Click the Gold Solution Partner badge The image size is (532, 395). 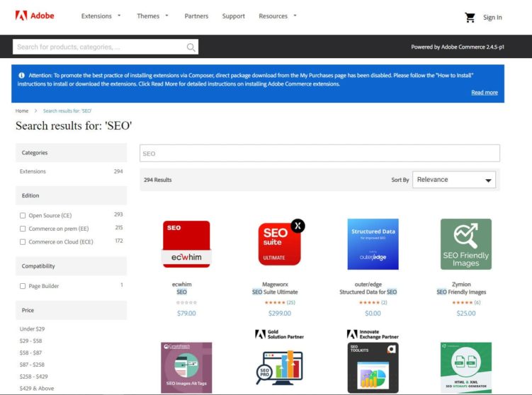tap(279, 334)
